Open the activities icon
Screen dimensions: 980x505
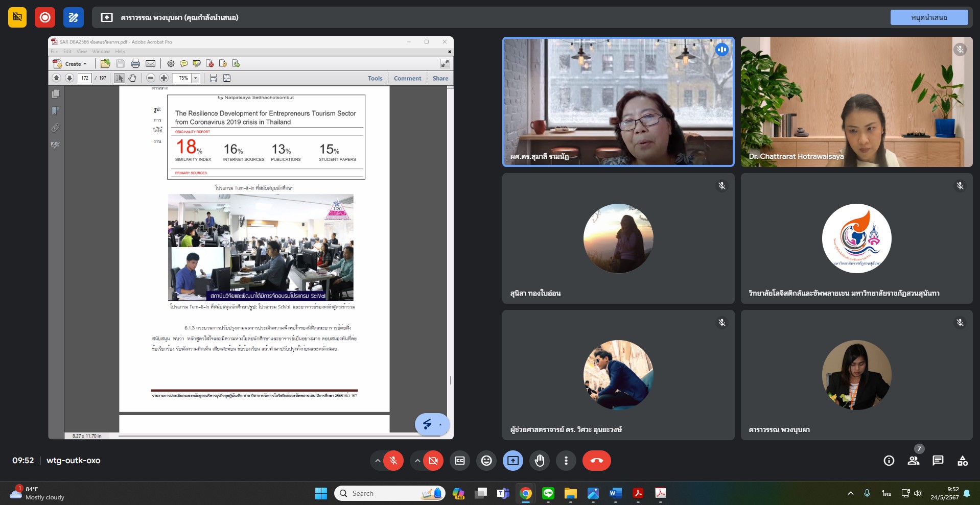[962, 461]
